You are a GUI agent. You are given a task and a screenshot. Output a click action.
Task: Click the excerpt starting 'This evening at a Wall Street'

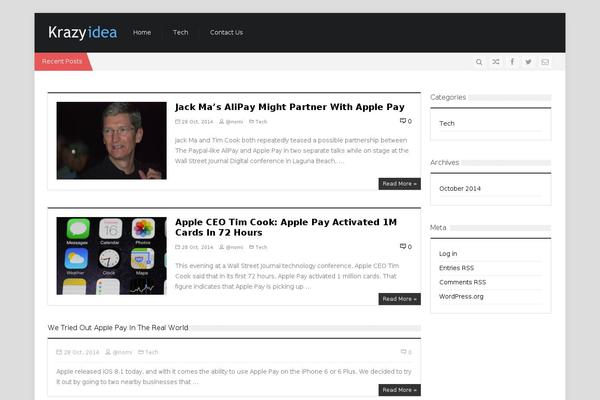(x=287, y=276)
